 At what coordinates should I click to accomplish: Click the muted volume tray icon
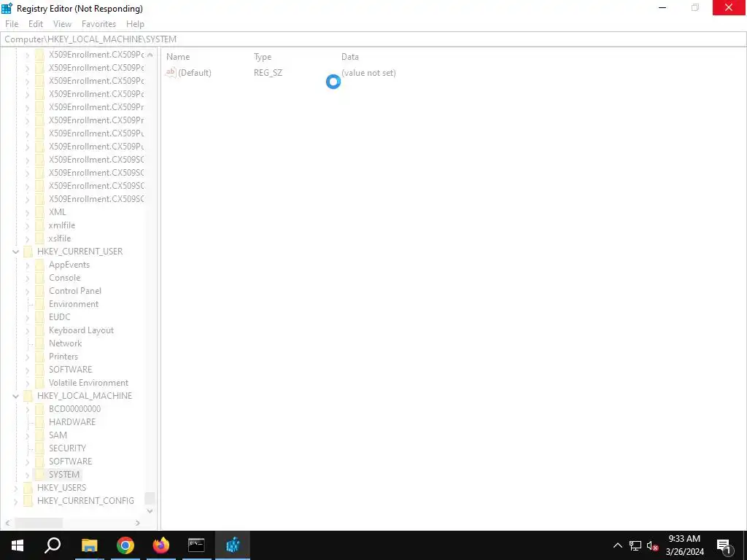[x=652, y=545]
